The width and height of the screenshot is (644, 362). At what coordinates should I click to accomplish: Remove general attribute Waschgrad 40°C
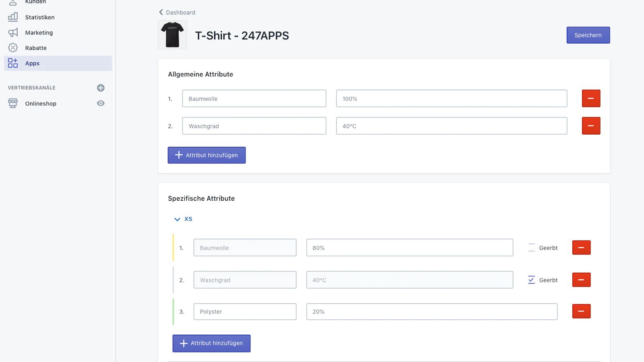pos(591,125)
